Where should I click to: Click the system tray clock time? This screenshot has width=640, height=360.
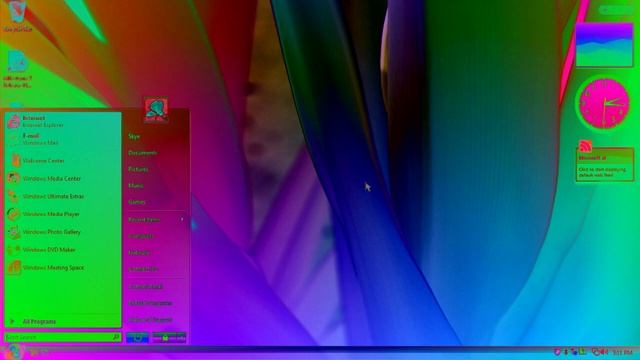coord(622,352)
